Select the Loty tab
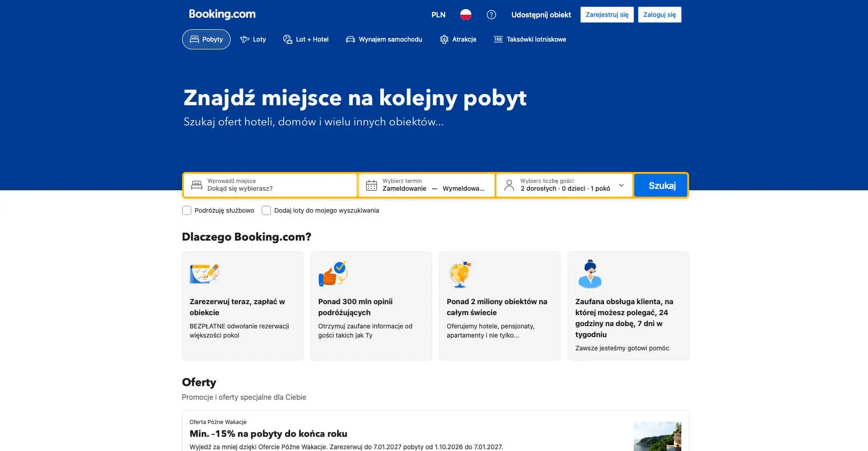Viewport: 868px width, 451px height. click(x=253, y=39)
